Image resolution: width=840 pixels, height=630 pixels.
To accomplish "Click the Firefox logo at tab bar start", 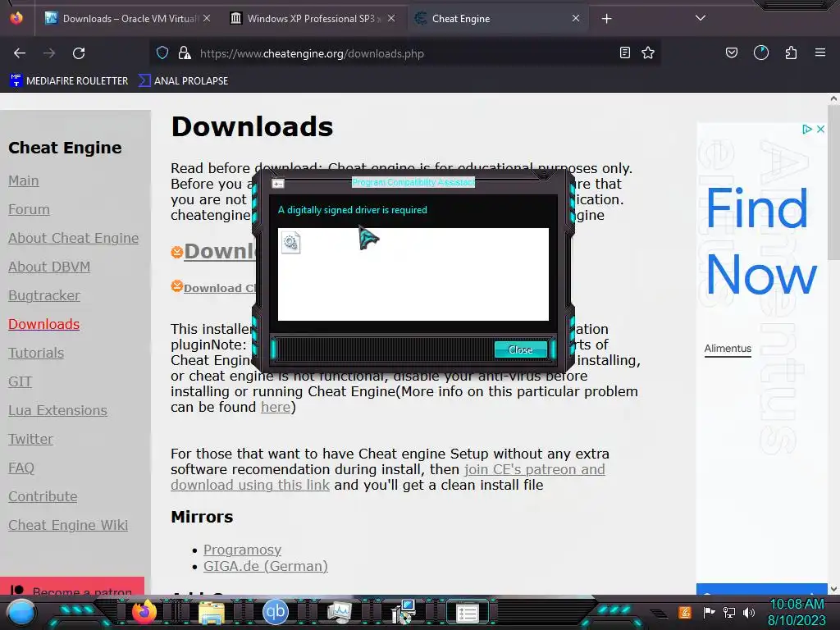I will 16,18.
